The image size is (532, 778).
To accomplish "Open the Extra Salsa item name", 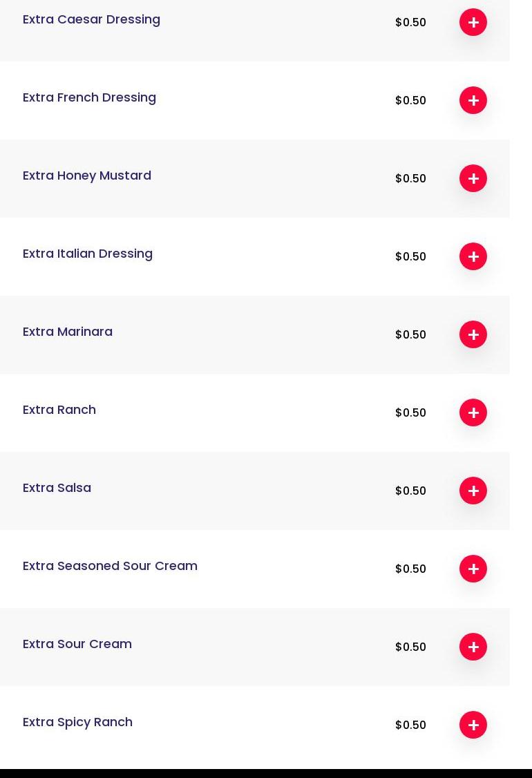I will (x=57, y=488).
